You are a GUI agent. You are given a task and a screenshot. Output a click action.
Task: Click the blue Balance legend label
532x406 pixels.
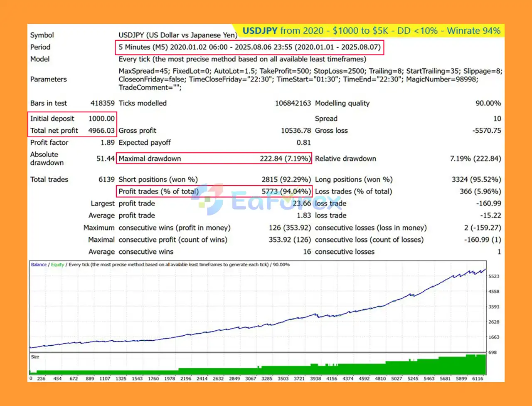click(x=39, y=265)
